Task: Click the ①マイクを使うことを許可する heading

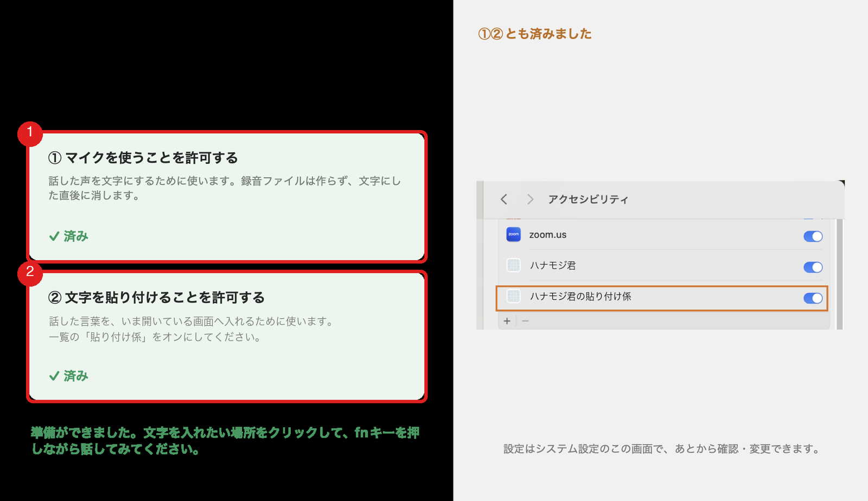Action: coord(143,158)
